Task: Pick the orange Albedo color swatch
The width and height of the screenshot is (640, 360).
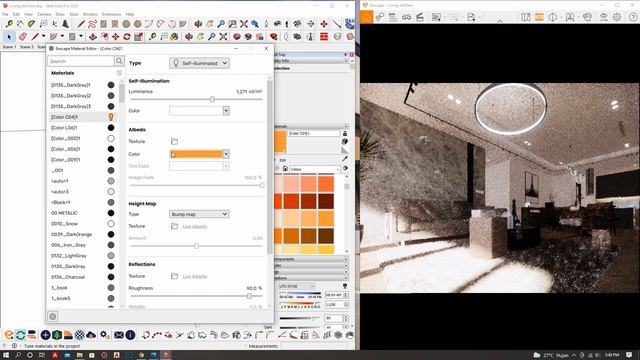Action: (x=196, y=154)
